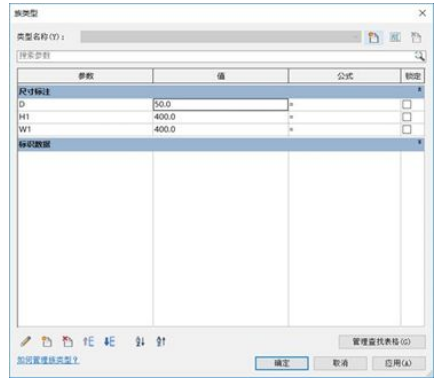This screenshot has width=440, height=384.
Task: Select the parameter name W1
Action: pyautogui.click(x=25, y=129)
